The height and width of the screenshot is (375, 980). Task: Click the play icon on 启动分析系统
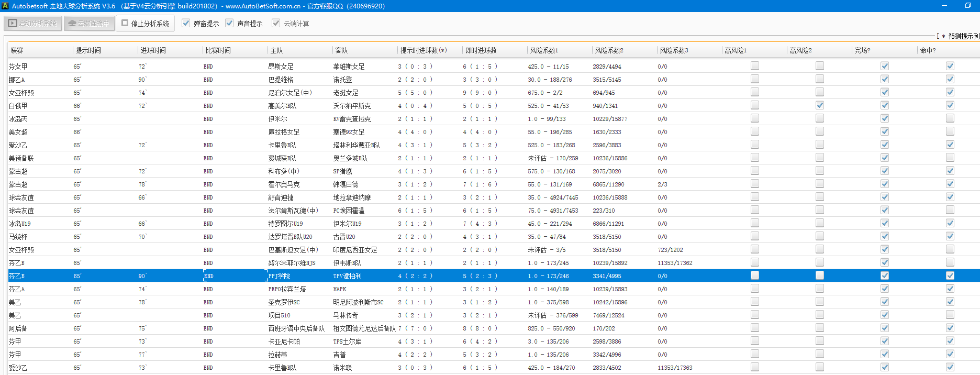point(13,24)
